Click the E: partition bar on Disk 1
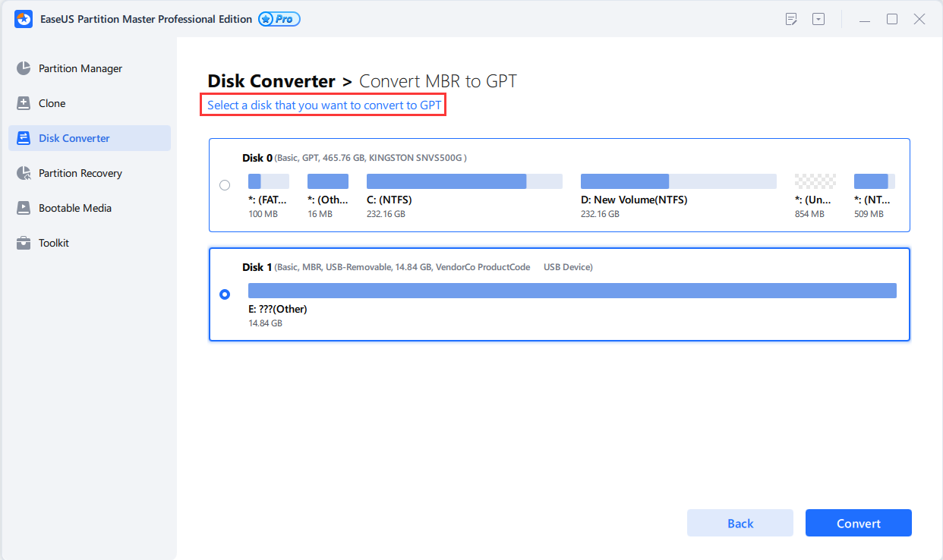 [571, 290]
